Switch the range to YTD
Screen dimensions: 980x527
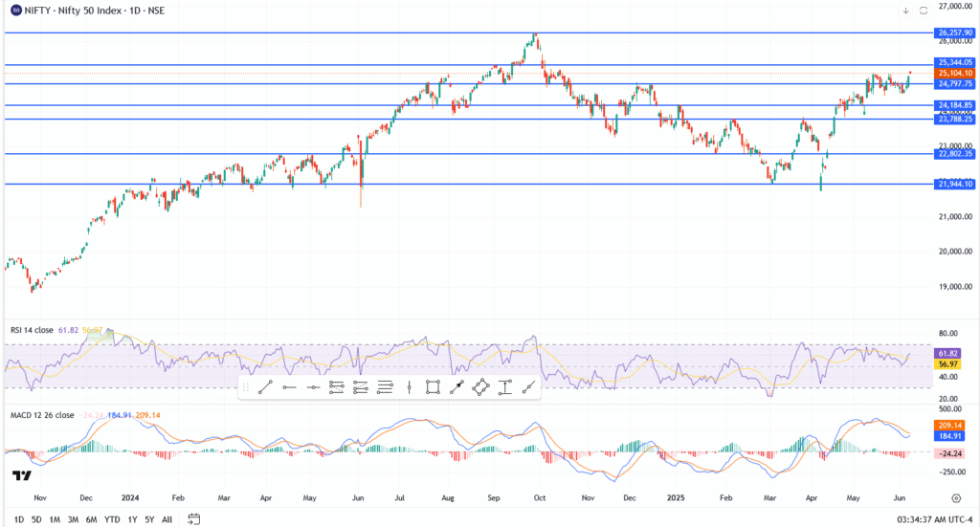(112, 519)
